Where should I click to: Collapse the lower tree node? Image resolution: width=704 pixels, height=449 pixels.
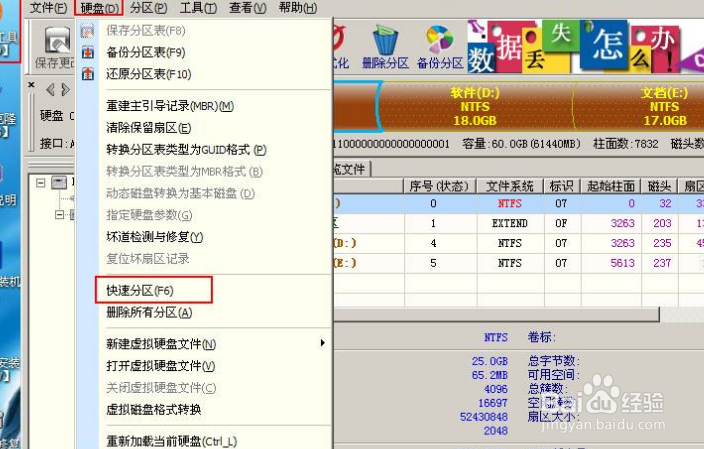[59, 215]
